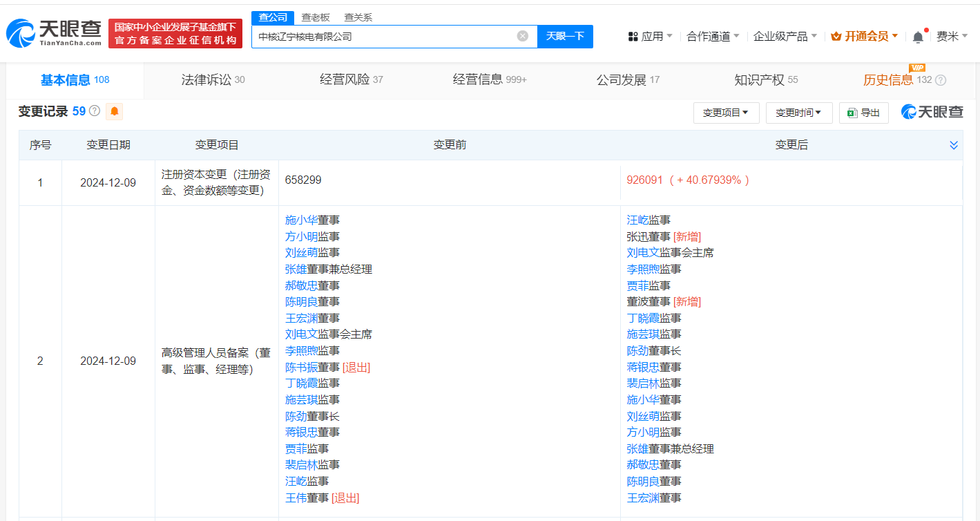Switch to the 查老板 search tab
Viewport: 980px width, 521px height.
coord(315,17)
